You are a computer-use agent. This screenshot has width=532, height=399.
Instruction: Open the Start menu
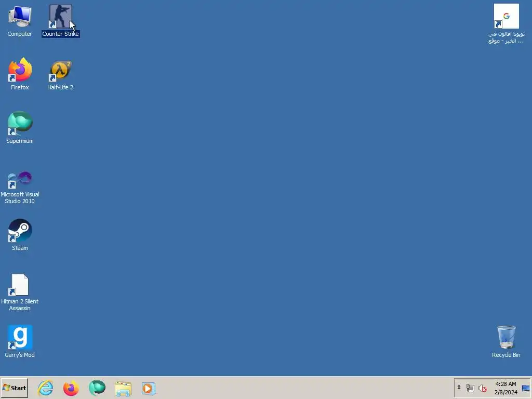click(14, 388)
